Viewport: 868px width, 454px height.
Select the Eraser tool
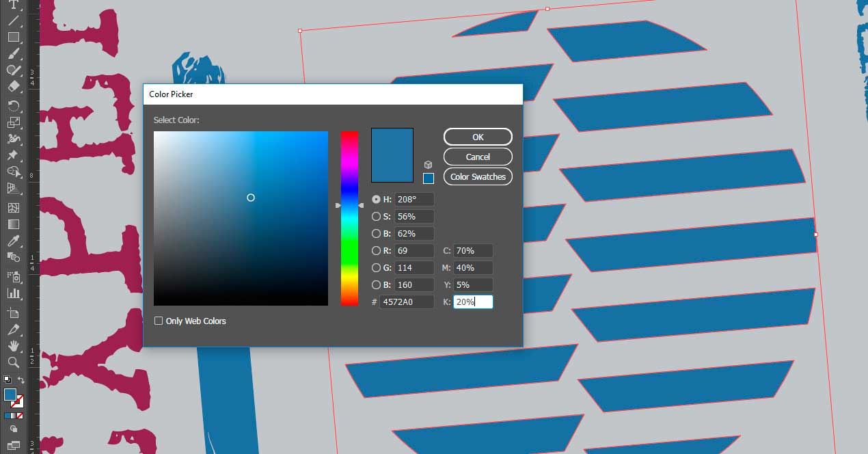point(13,87)
